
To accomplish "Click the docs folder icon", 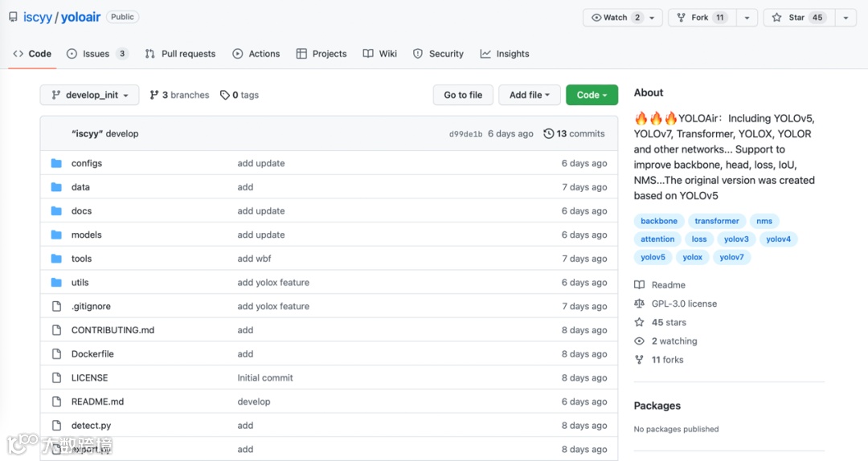I will point(56,211).
